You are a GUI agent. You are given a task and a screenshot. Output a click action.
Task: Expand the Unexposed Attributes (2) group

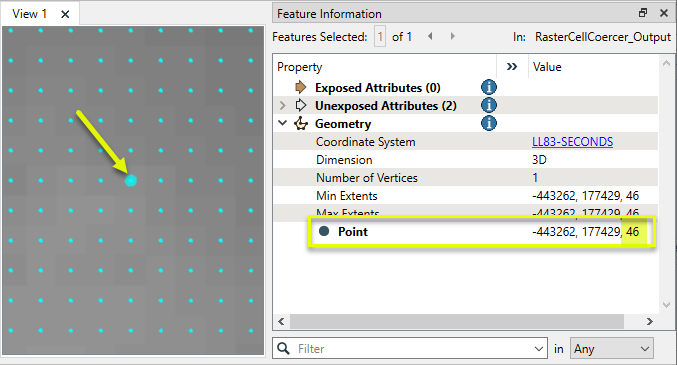(x=282, y=105)
